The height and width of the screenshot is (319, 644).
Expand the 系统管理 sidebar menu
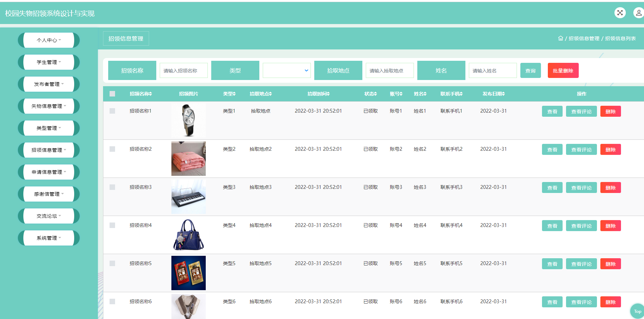[49, 238]
